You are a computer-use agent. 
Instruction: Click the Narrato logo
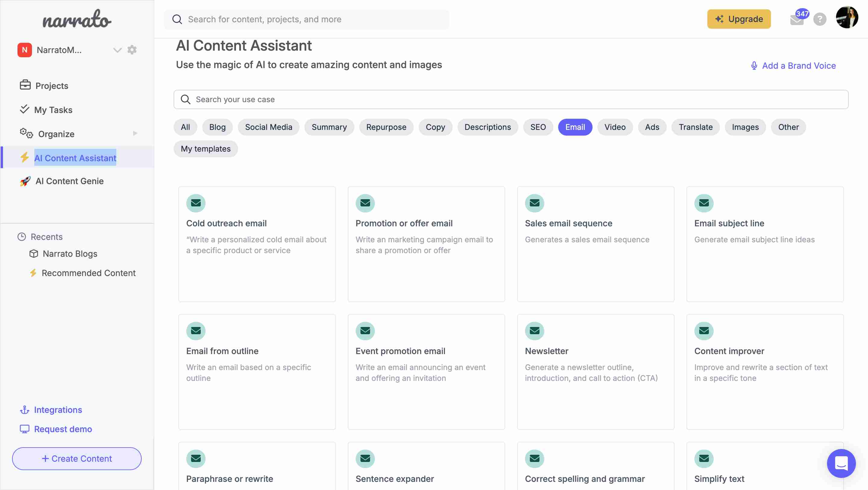[77, 19]
